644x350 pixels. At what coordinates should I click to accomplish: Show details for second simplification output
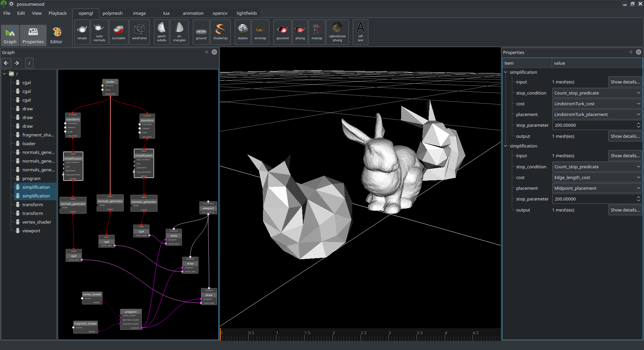tap(625, 210)
